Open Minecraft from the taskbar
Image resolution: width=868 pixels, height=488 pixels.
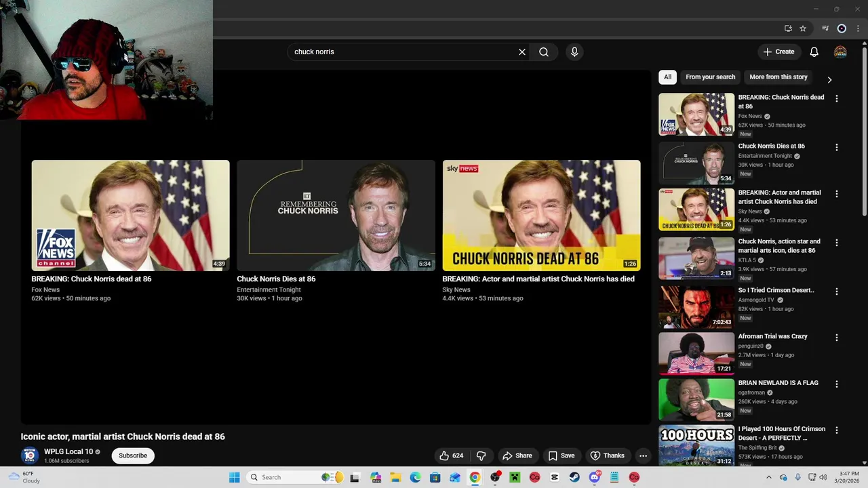(x=515, y=477)
